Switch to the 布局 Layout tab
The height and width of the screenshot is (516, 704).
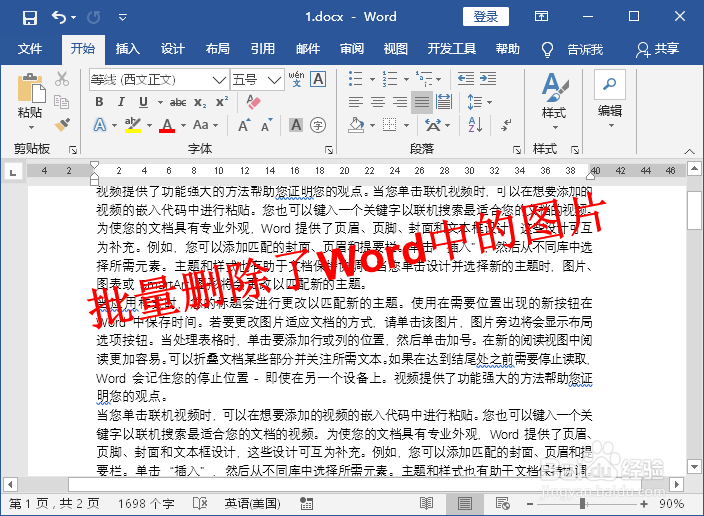click(x=218, y=49)
